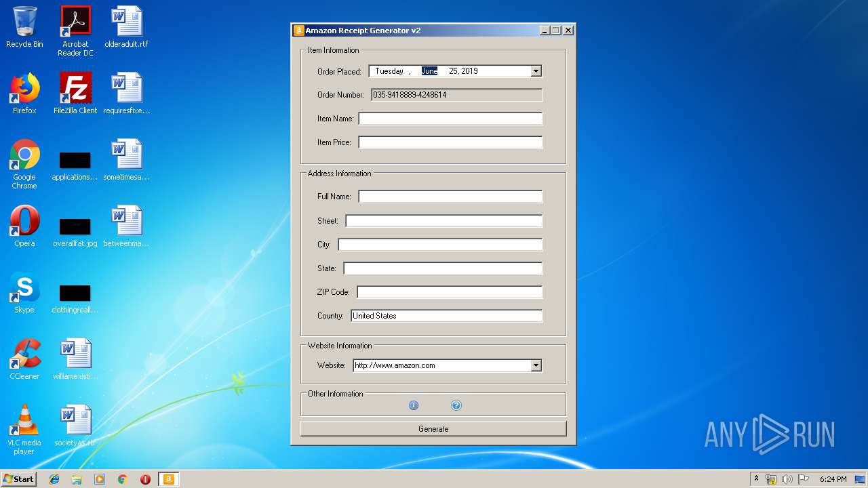Minimize the Amazon Receipt Generator window

545,30
